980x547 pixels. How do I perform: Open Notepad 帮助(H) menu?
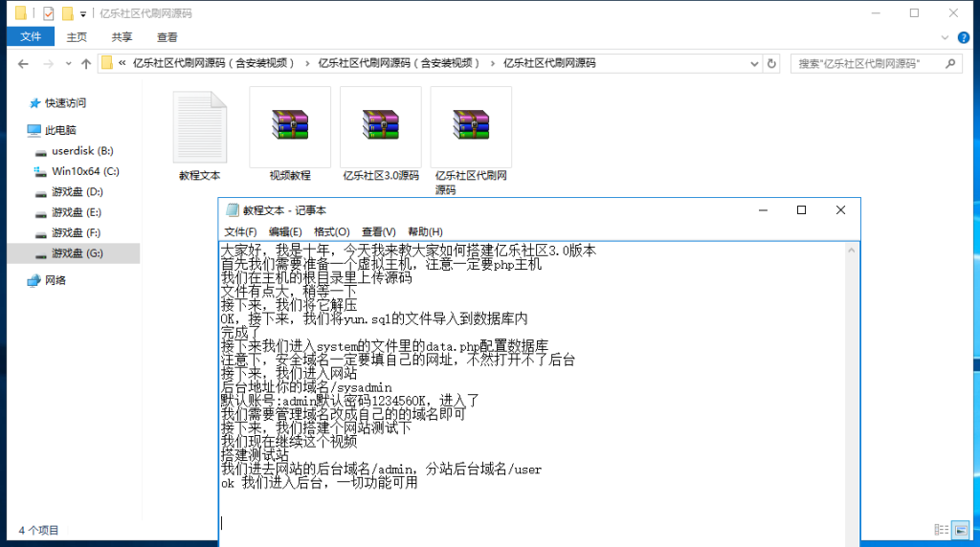(x=425, y=231)
